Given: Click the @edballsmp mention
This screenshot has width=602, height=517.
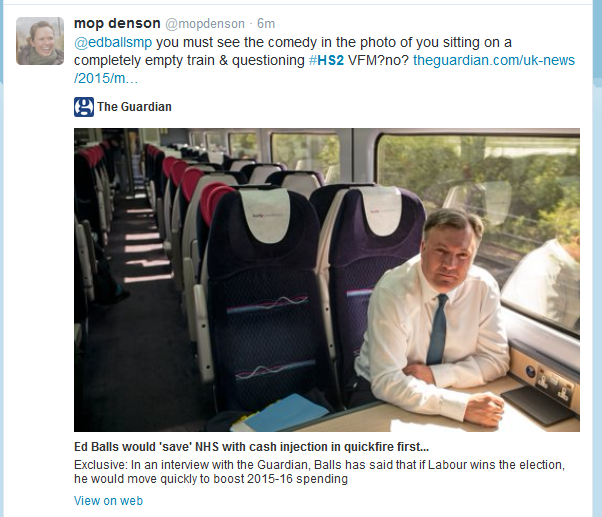Looking at the screenshot, I should pyautogui.click(x=112, y=41).
